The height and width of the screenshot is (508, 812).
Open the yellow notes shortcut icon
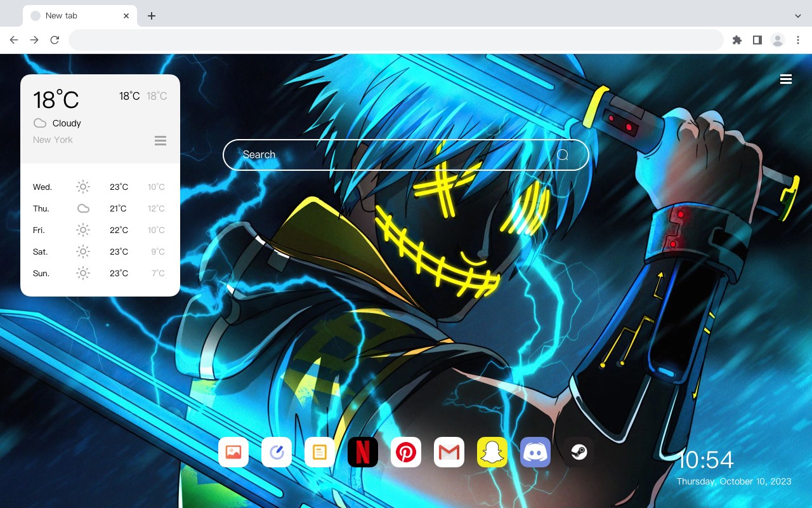320,452
